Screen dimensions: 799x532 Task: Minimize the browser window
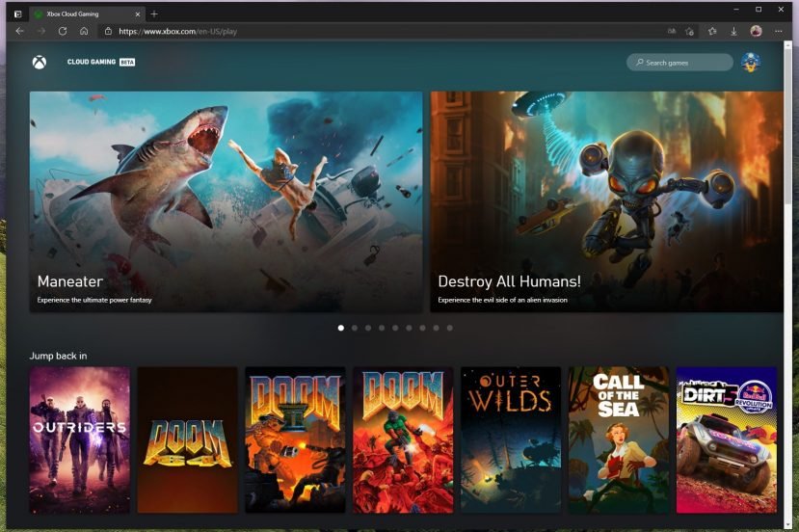coord(736,10)
